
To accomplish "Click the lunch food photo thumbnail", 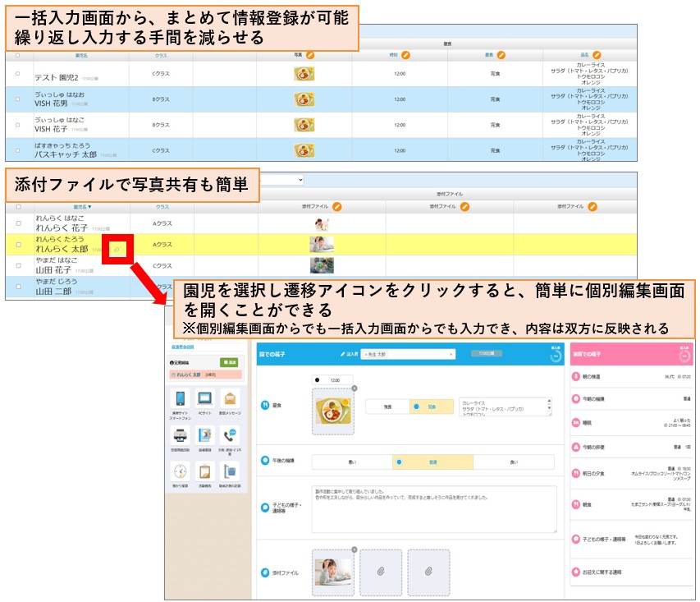I will click(x=333, y=411).
